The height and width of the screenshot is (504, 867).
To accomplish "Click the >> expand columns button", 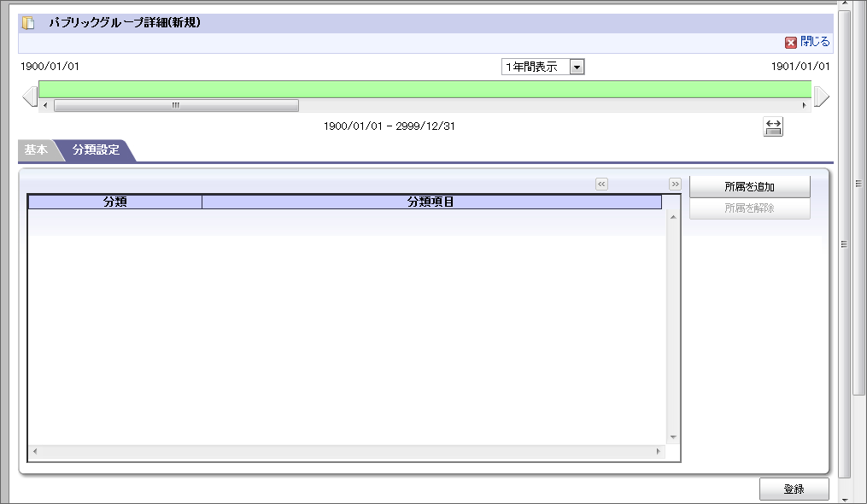I will point(675,185).
